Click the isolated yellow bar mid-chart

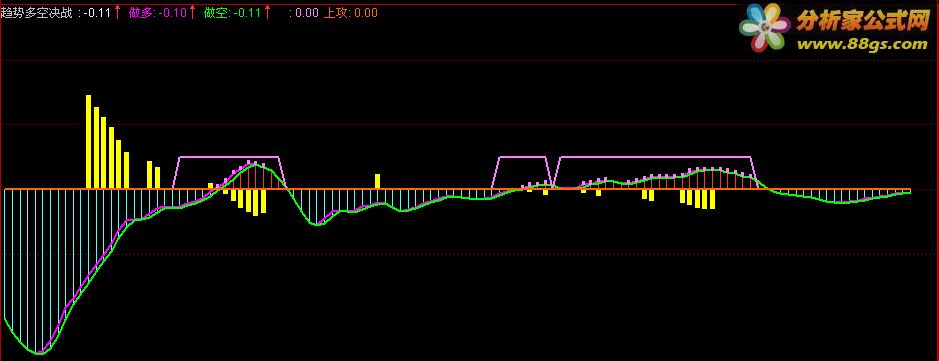point(377,181)
